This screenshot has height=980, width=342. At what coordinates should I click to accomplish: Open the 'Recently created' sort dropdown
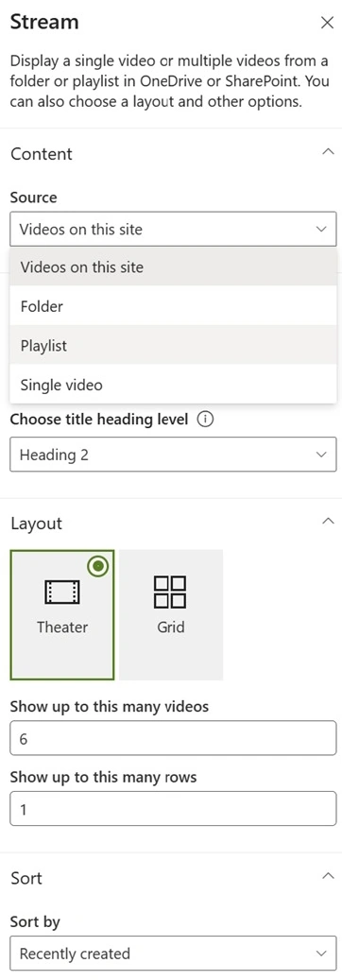[x=173, y=954]
